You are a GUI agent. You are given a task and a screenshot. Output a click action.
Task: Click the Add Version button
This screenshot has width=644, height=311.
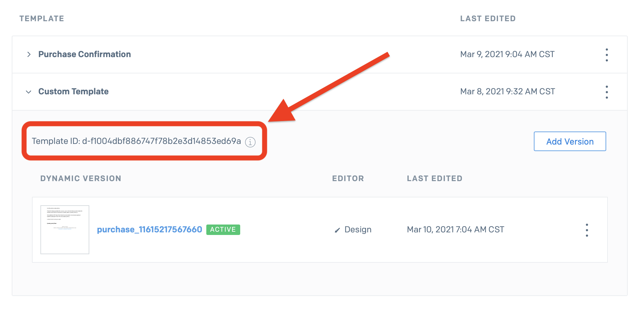(x=570, y=141)
